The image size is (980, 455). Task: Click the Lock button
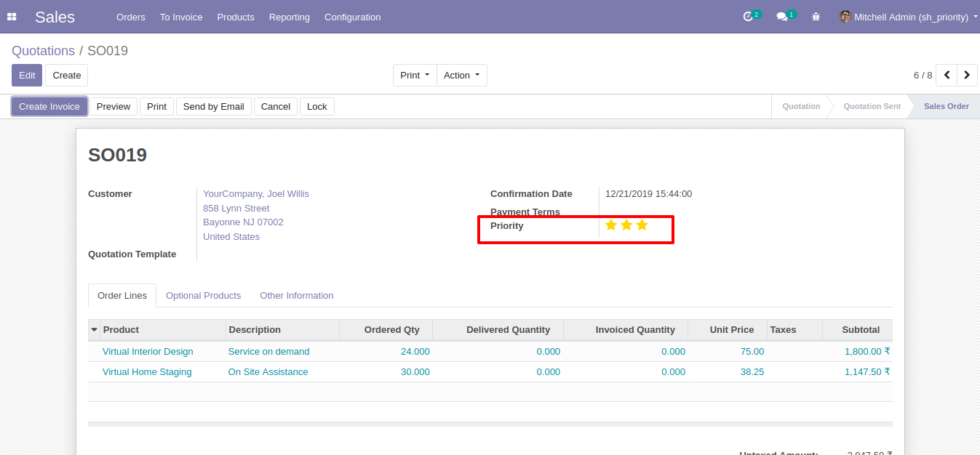click(317, 106)
